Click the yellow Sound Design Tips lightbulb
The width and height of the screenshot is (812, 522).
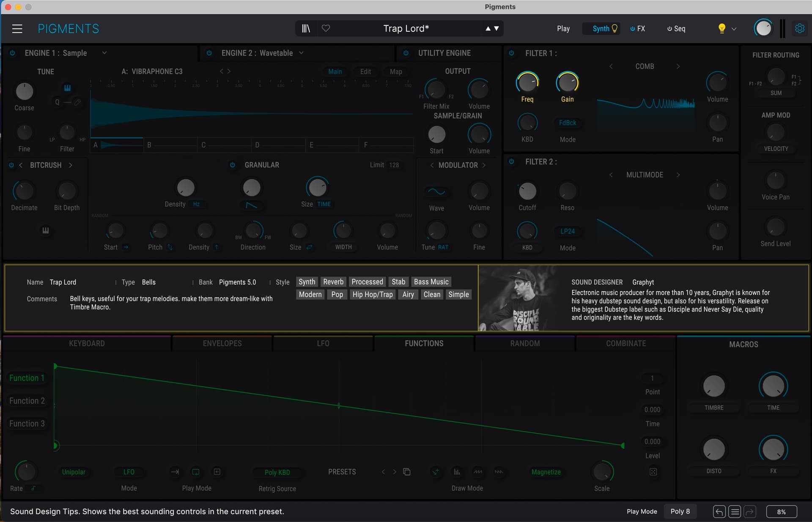coord(722,28)
